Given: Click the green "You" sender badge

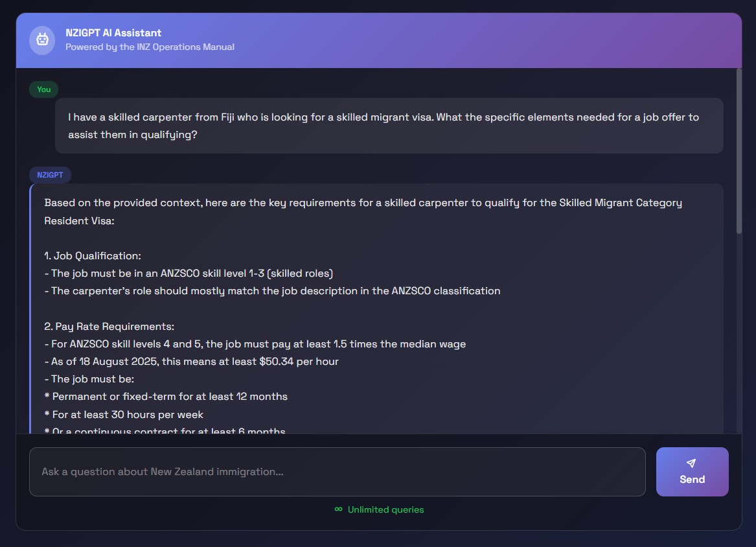Looking at the screenshot, I should 43,89.
